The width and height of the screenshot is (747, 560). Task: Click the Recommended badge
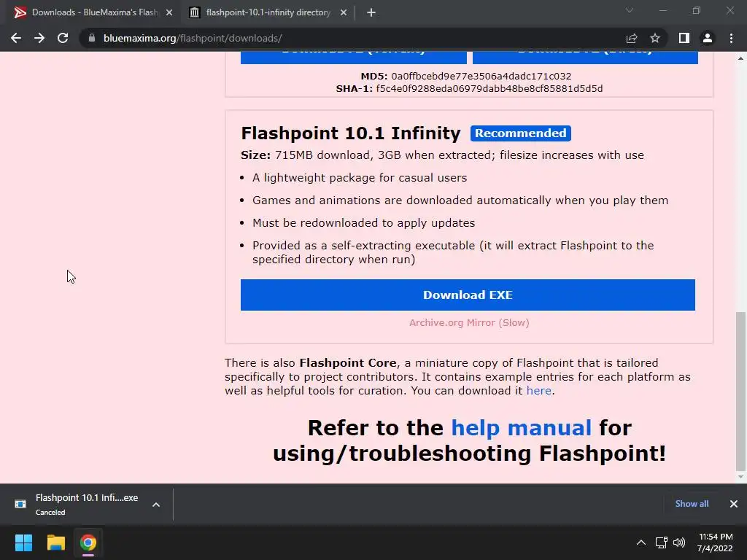[x=520, y=133]
